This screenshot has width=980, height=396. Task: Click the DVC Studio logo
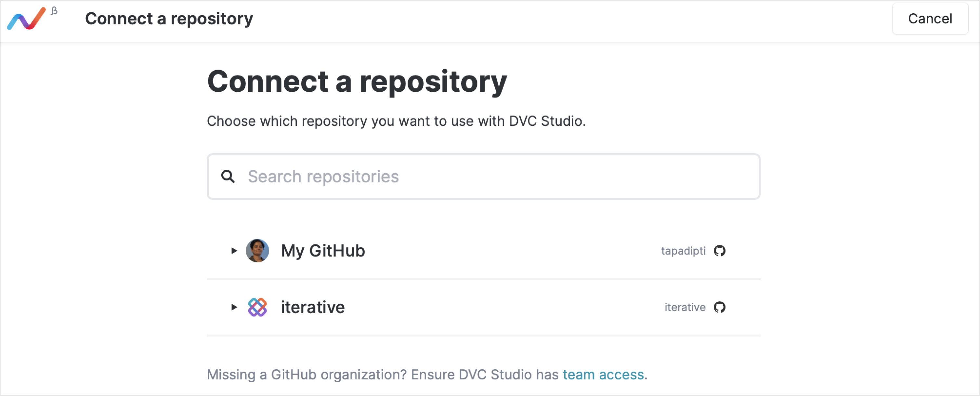point(26,19)
